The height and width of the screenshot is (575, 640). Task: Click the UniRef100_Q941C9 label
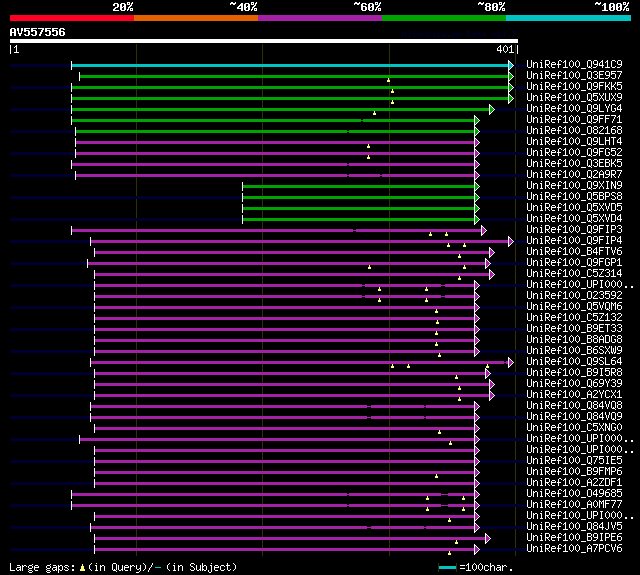click(574, 64)
